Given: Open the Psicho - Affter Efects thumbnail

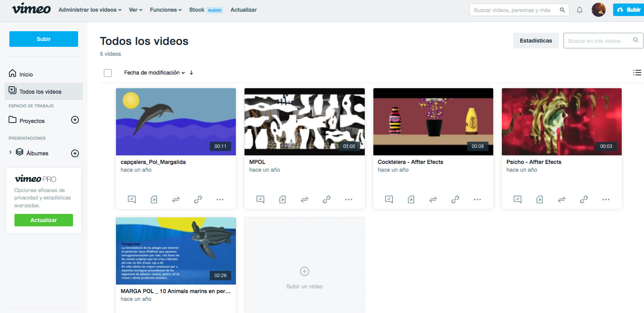Looking at the screenshot, I should point(561,122).
